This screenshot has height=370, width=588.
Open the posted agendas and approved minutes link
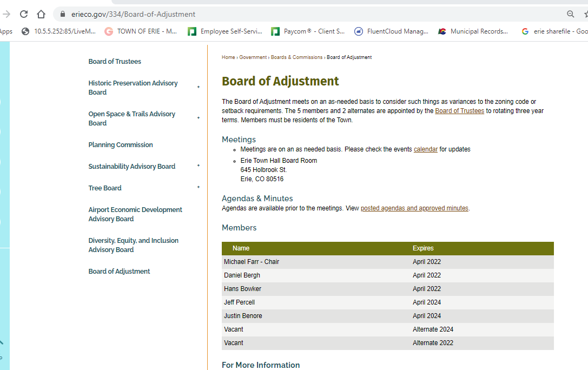[414, 208]
